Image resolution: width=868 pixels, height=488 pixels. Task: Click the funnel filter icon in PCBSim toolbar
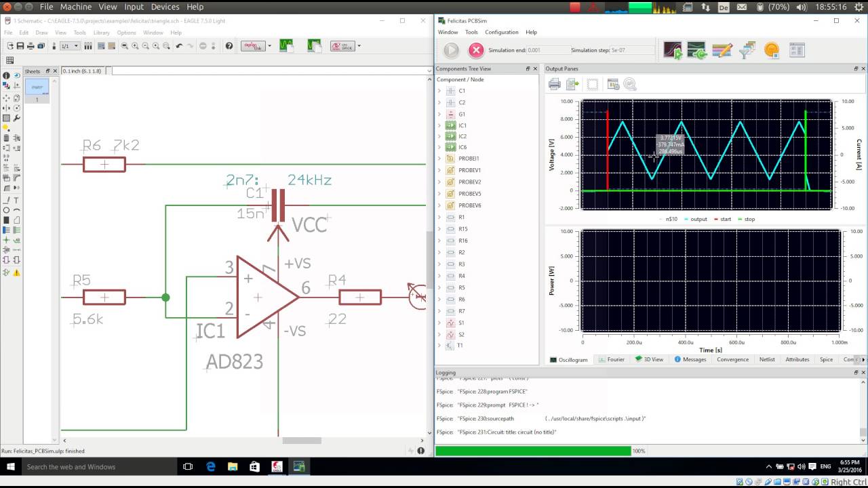(x=747, y=50)
